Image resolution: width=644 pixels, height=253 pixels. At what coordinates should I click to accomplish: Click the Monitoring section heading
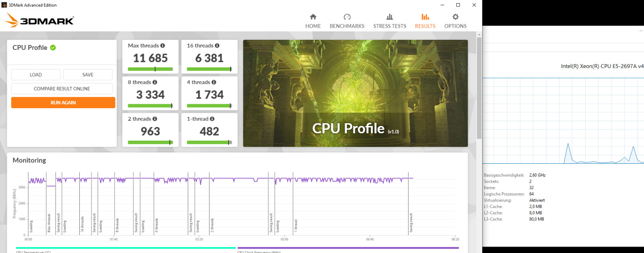(x=29, y=160)
